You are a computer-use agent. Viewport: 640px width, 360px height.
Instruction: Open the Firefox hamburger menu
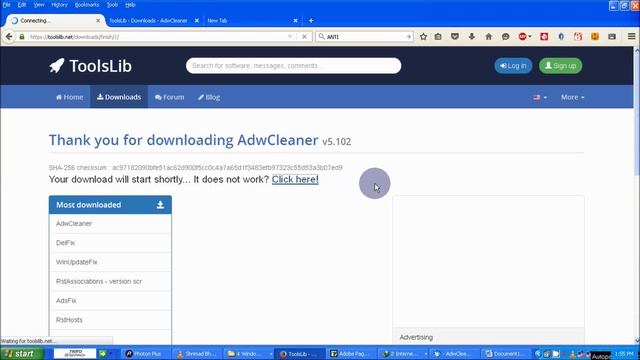(x=631, y=37)
